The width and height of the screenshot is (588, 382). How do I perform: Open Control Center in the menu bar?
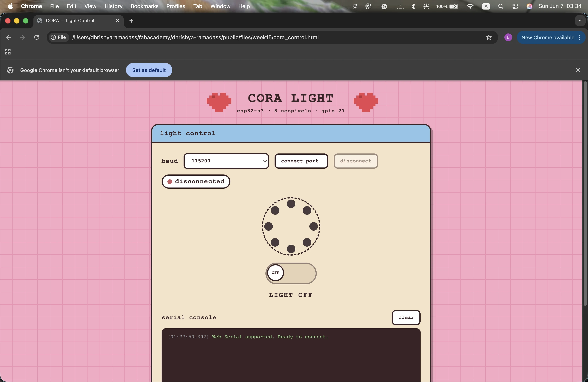[515, 6]
